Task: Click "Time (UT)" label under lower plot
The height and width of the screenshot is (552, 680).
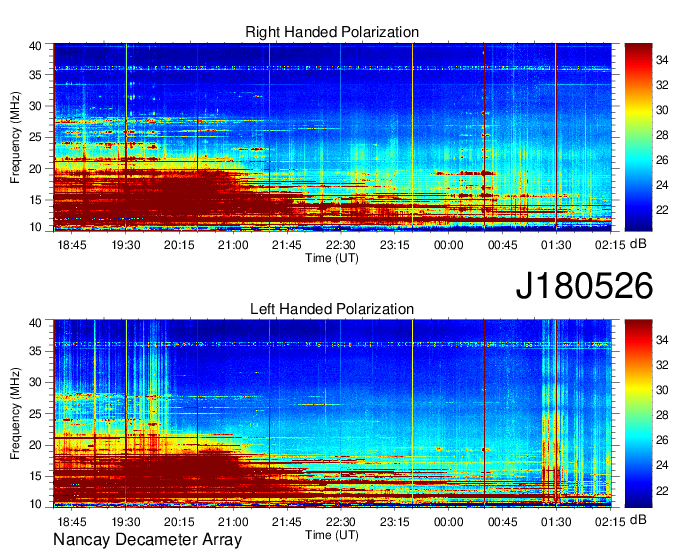Action: (x=332, y=535)
